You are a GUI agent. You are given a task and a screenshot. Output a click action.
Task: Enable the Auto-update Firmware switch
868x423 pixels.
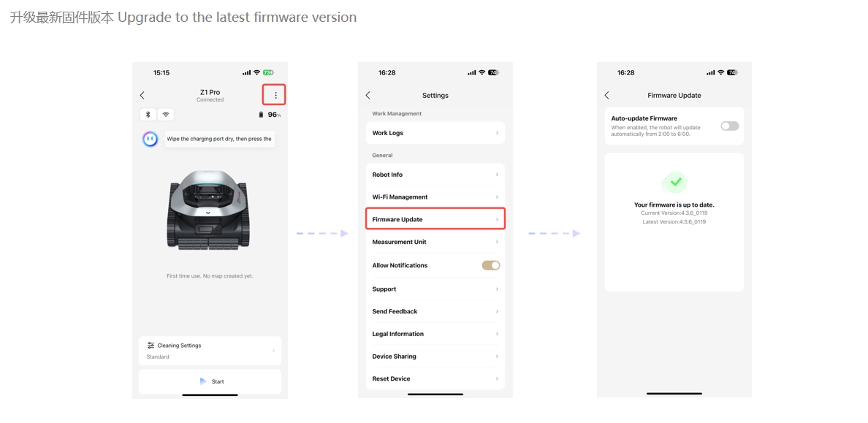730,126
